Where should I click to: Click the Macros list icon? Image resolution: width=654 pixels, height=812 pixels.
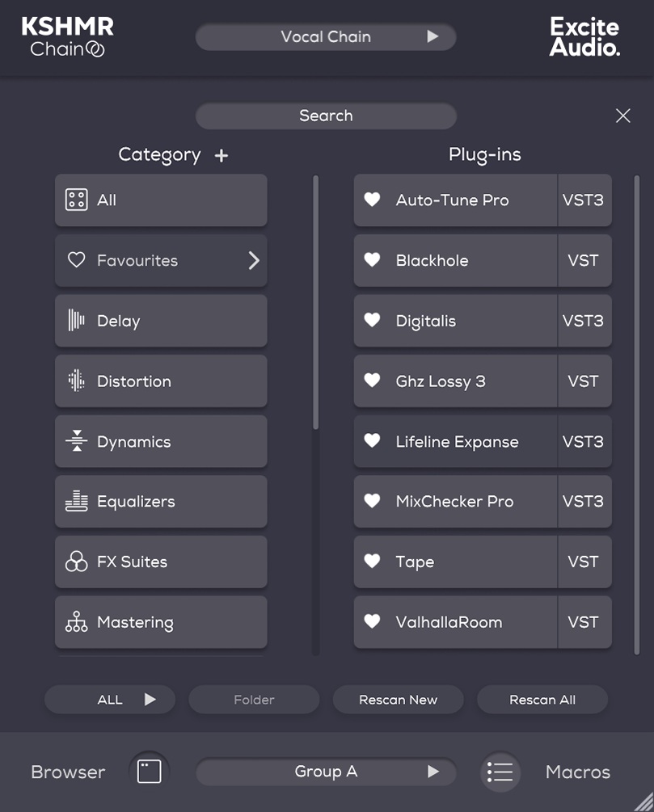pyautogui.click(x=500, y=772)
